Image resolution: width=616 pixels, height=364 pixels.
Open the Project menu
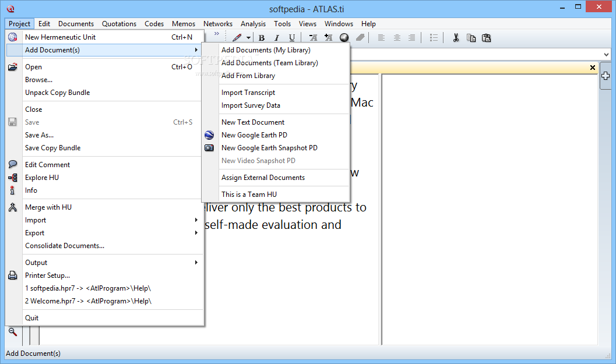19,24
